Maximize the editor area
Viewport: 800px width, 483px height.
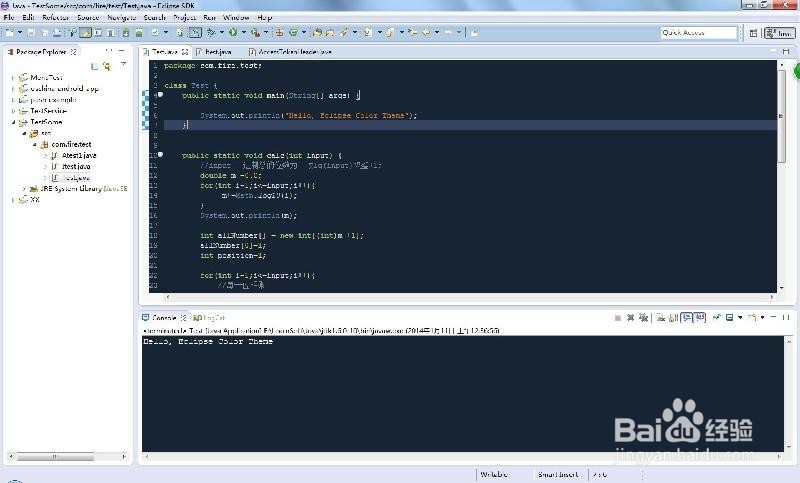click(x=786, y=51)
